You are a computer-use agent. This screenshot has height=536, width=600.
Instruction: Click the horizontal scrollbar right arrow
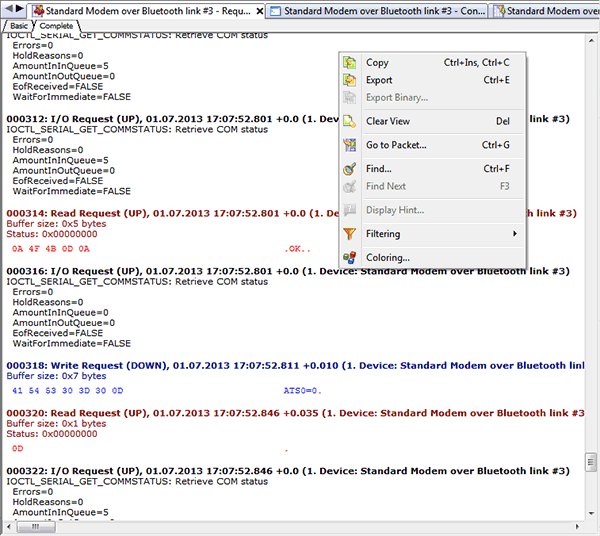577,527
